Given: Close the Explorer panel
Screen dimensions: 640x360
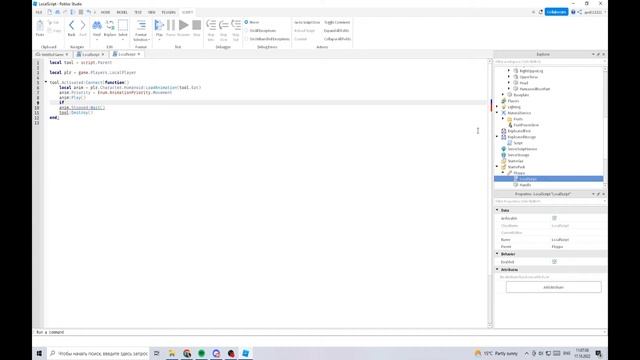Looking at the screenshot, I should pos(604,54).
